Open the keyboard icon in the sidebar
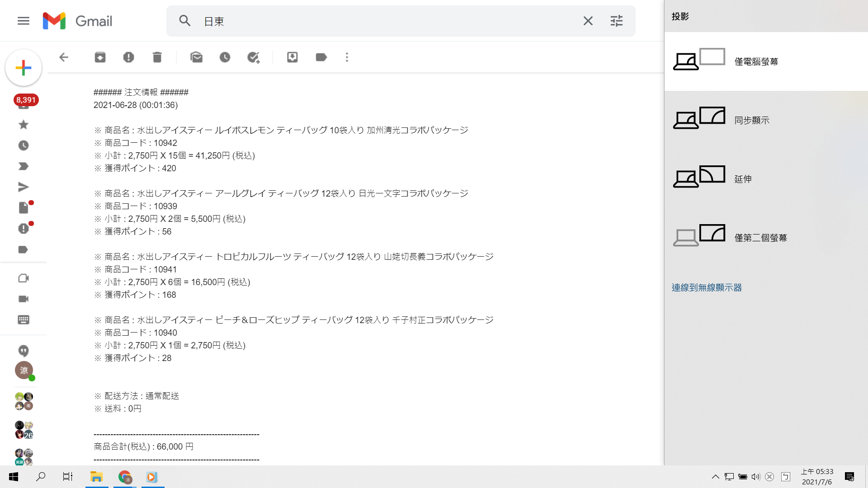The width and height of the screenshot is (868, 488). point(24,320)
